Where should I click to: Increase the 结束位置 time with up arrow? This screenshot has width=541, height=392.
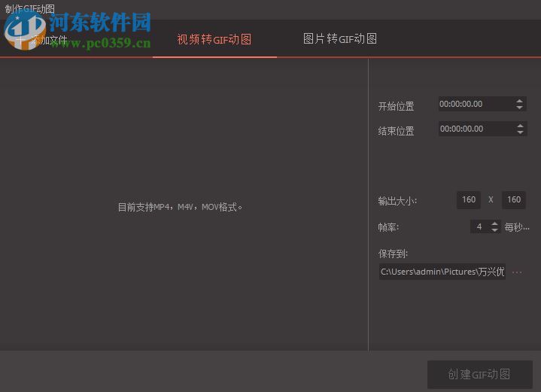click(x=520, y=126)
